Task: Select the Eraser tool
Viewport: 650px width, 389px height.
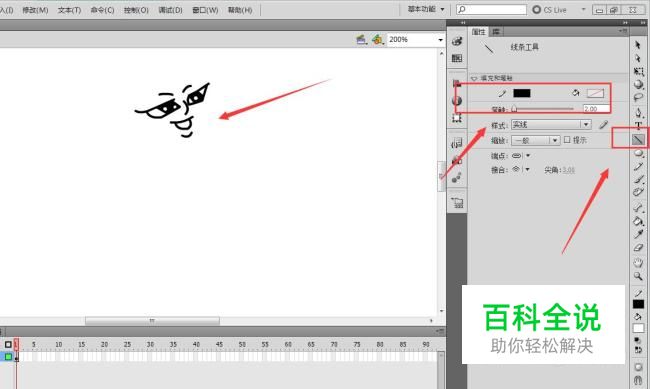Action: tap(638, 248)
